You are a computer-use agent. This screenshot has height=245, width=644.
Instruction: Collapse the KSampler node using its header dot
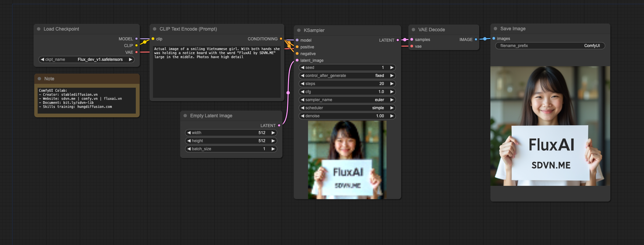tap(299, 30)
